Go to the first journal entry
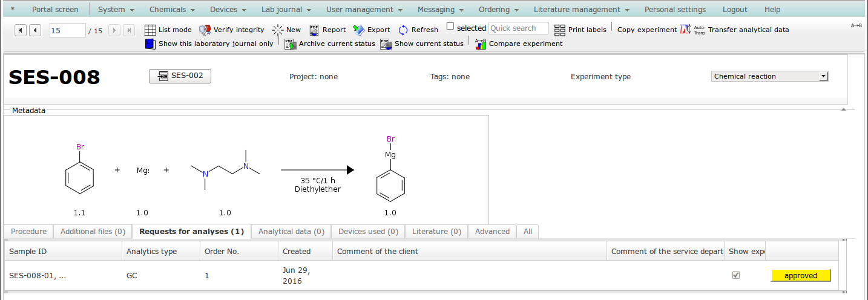This screenshot has height=300, width=868. [21, 30]
